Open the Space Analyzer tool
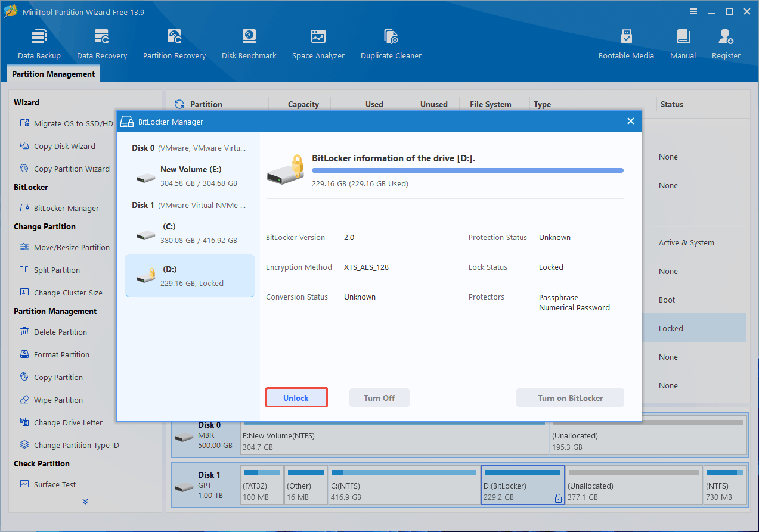Image resolution: width=759 pixels, height=532 pixels. click(x=318, y=44)
